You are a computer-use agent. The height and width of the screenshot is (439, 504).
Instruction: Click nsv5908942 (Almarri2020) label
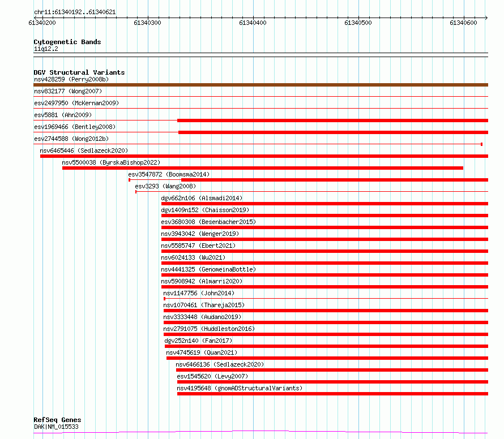(202, 281)
